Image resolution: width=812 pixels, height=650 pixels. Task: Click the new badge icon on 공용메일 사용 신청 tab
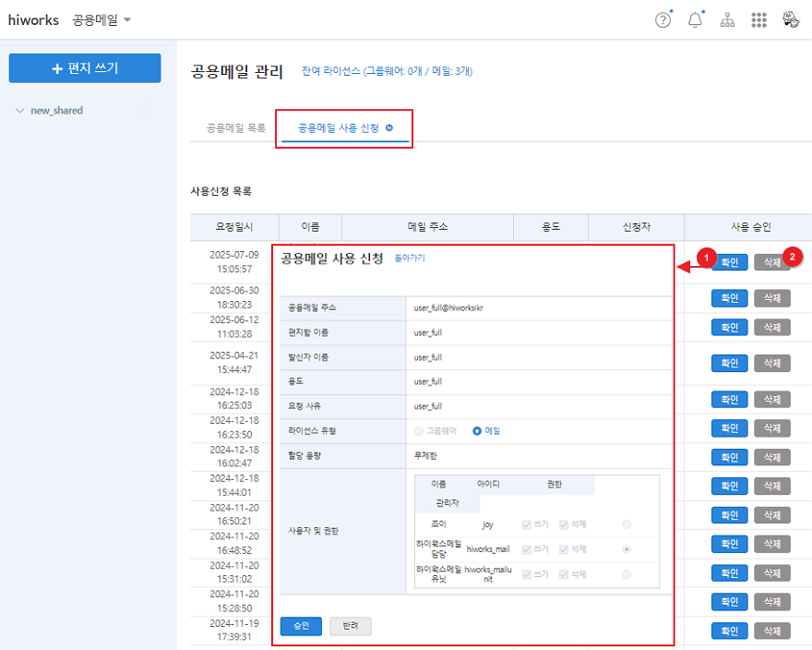pos(389,128)
